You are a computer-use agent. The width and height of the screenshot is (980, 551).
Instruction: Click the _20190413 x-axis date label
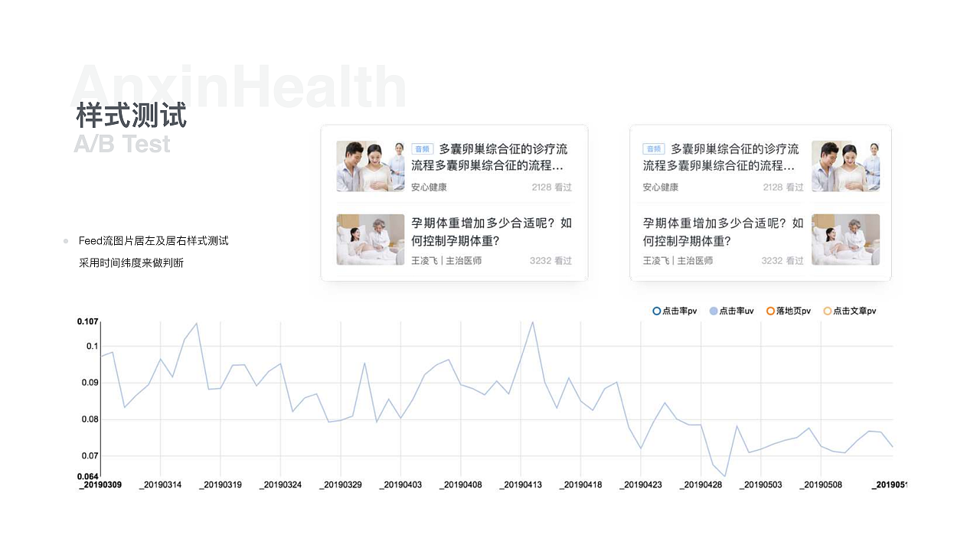(521, 484)
